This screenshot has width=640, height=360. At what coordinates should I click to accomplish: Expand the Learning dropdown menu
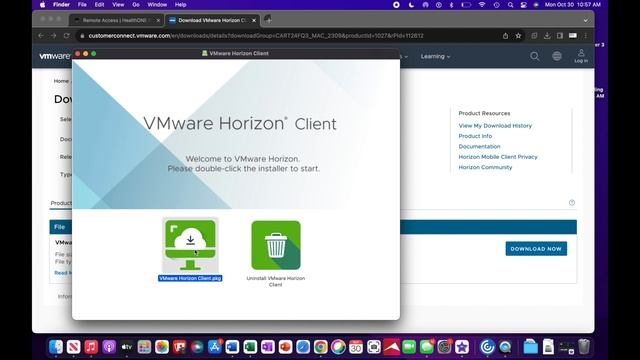pos(436,56)
